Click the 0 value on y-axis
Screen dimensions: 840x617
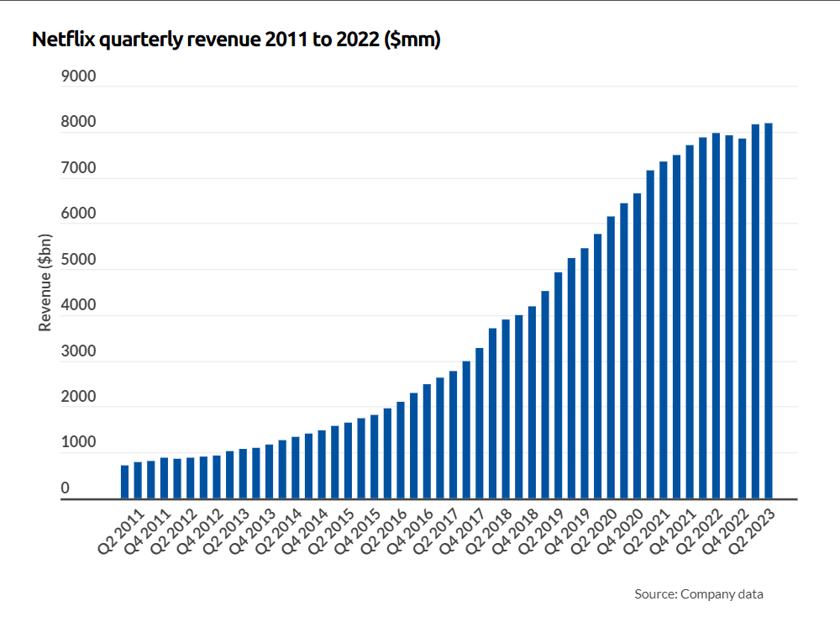[x=92, y=485]
